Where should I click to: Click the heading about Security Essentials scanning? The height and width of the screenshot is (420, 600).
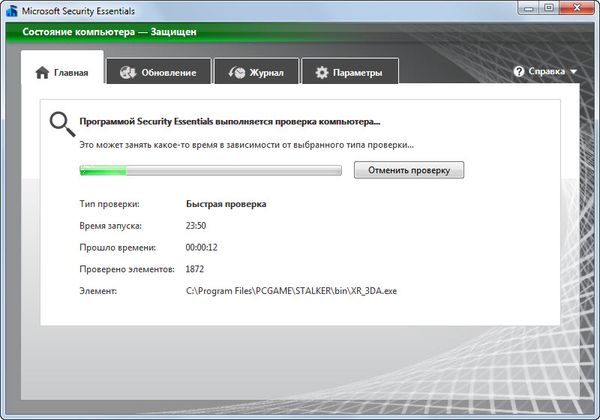click(x=230, y=122)
